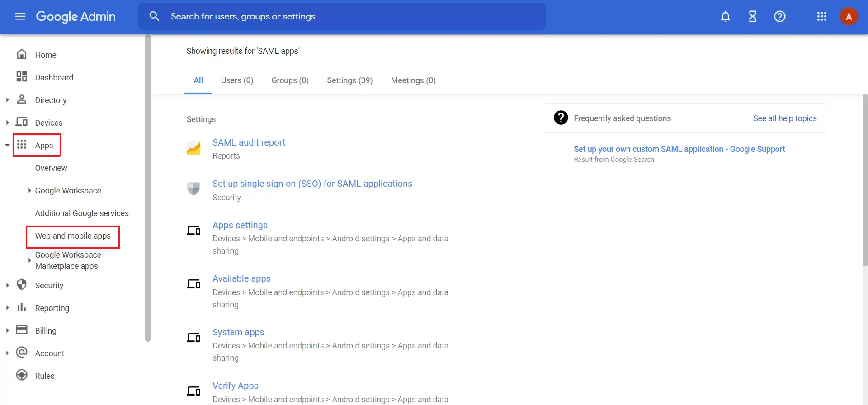Go to Home in the sidebar
868x405 pixels.
46,55
